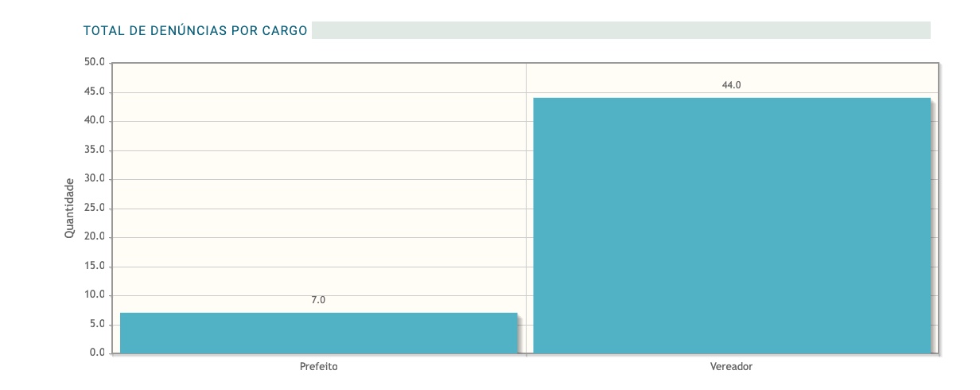This screenshot has width=980, height=390.
Task: Click the Vereador bar in the chart
Action: tap(731, 225)
